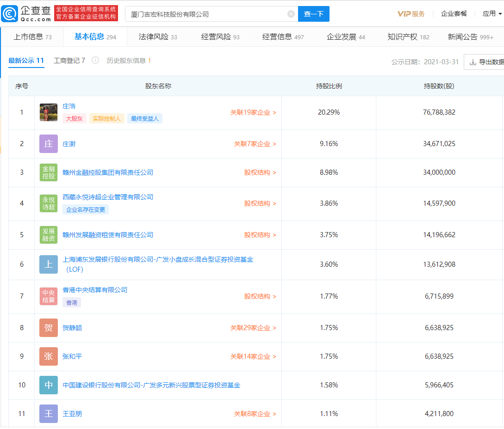
Task: Clear the search box with X icon
Action: pyautogui.click(x=291, y=14)
